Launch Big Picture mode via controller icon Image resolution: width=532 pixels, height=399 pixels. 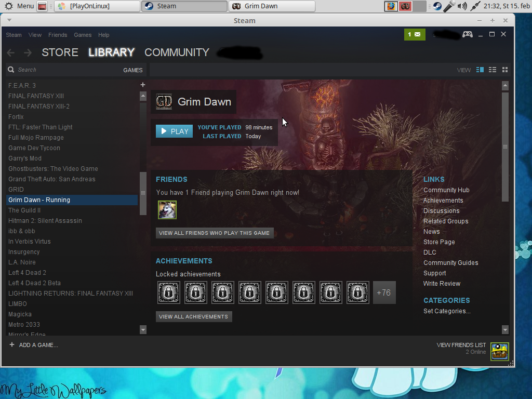(468, 34)
